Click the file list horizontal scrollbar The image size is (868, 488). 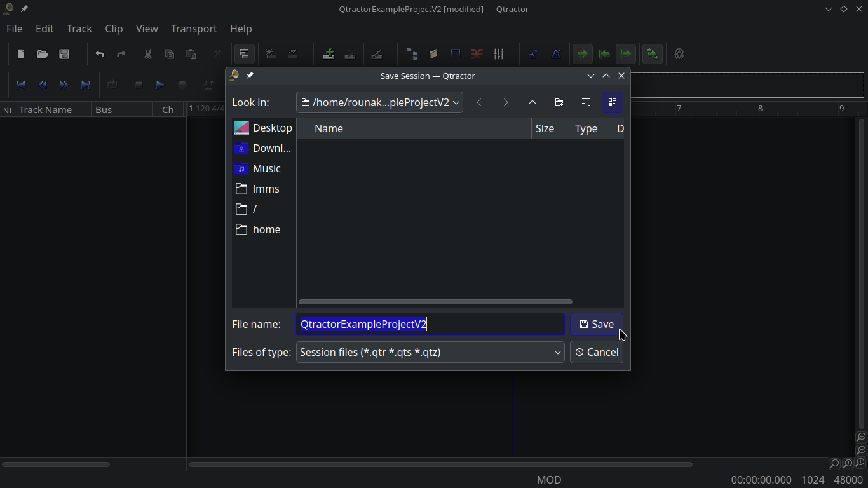[435, 302]
